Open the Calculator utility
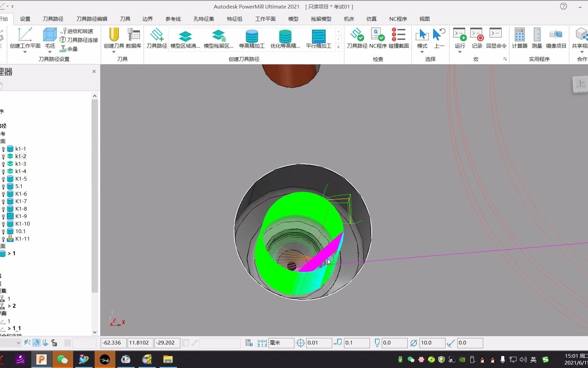 [x=519, y=39]
